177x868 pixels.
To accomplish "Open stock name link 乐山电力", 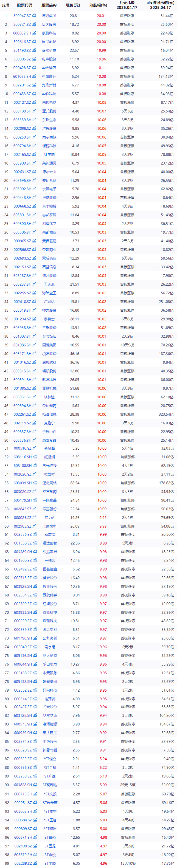I will pyautogui.click(x=50, y=664).
